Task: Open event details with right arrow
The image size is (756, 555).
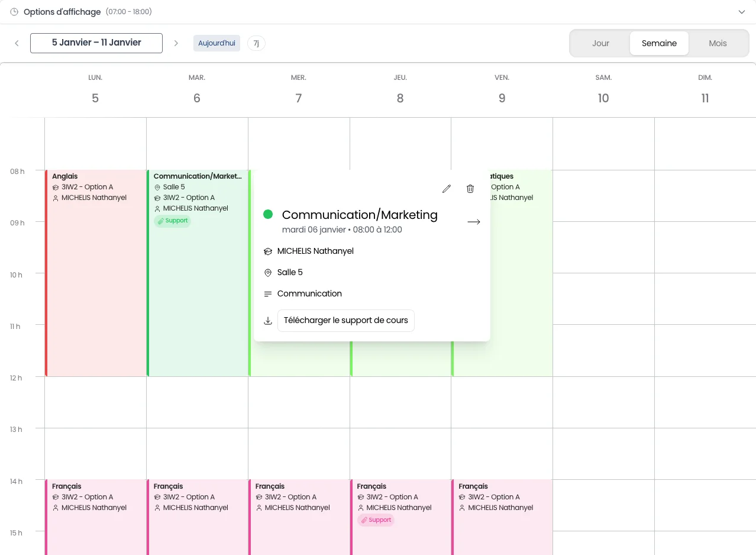Action: pyautogui.click(x=474, y=222)
